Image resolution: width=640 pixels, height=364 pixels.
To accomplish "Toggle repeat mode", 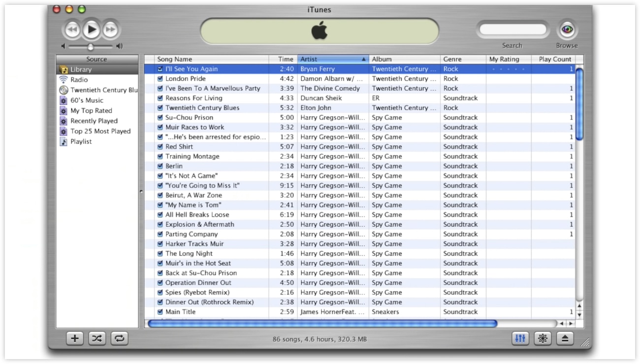I will click(120, 338).
